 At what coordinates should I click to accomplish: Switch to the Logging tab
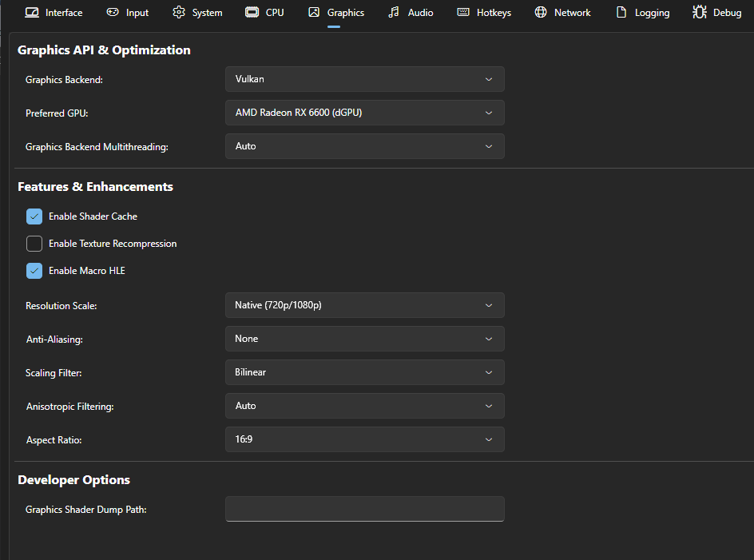tap(652, 13)
